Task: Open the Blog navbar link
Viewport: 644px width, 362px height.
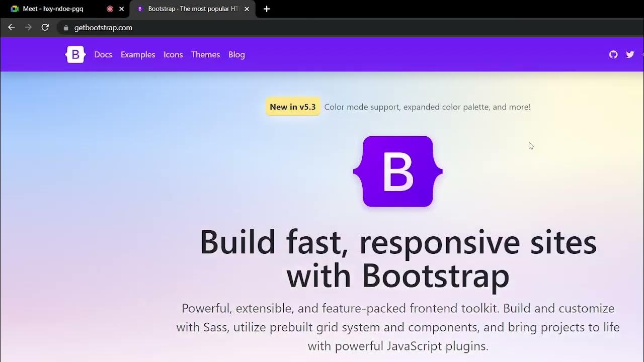Action: pyautogui.click(x=236, y=55)
